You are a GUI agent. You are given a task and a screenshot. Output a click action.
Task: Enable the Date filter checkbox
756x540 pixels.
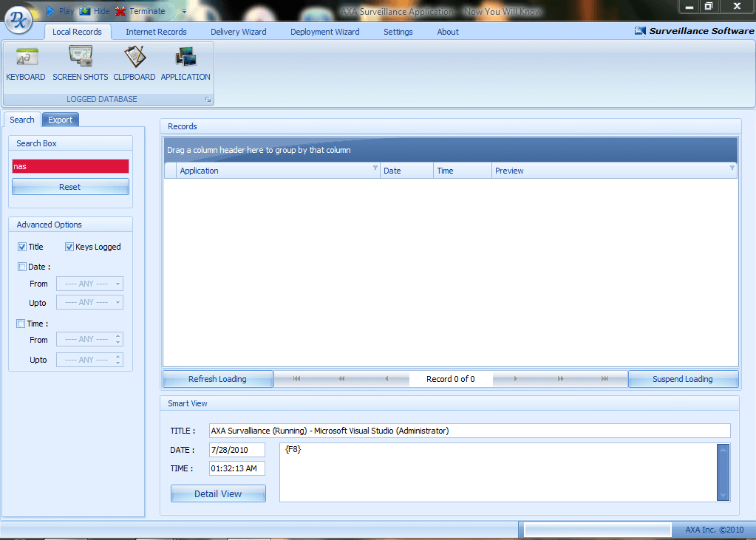tap(21, 267)
